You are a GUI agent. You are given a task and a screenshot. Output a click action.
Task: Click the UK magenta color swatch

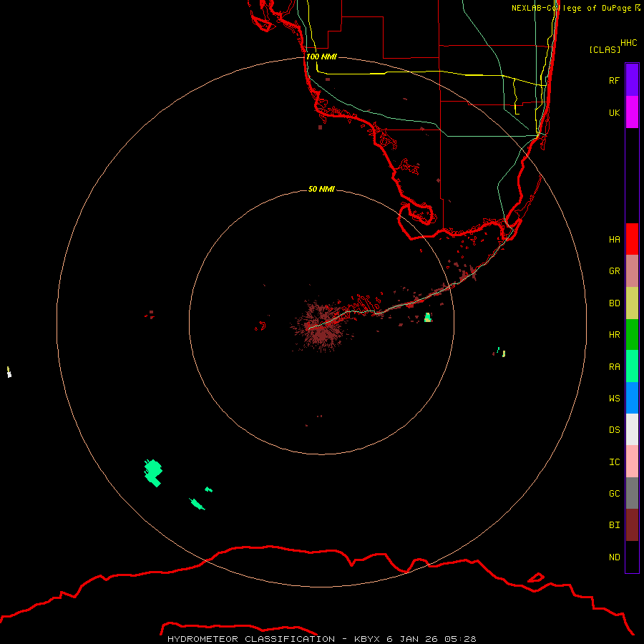[632, 112]
